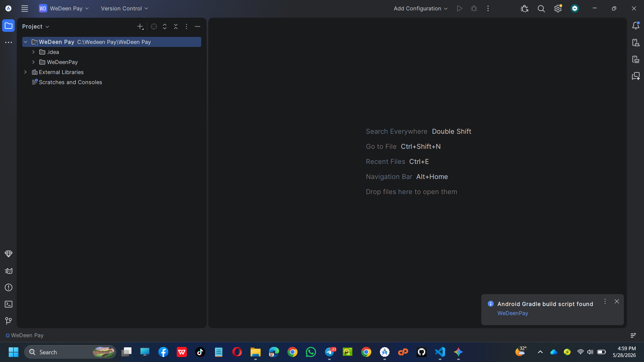Collapse the WeDeen Pay root node

click(x=25, y=42)
